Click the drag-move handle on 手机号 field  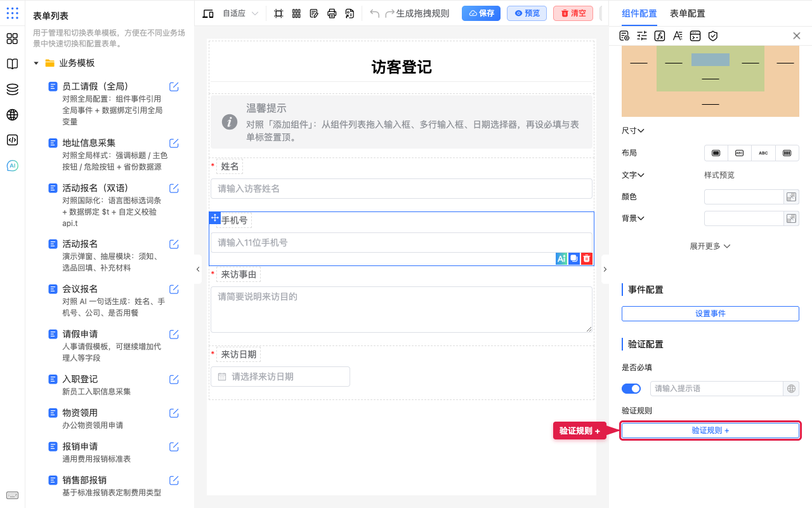pos(214,218)
